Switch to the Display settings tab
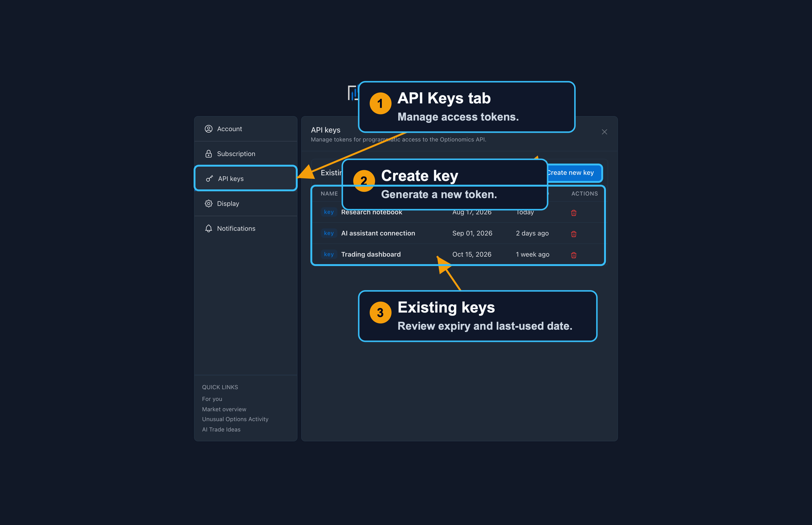812x525 pixels. click(245, 204)
